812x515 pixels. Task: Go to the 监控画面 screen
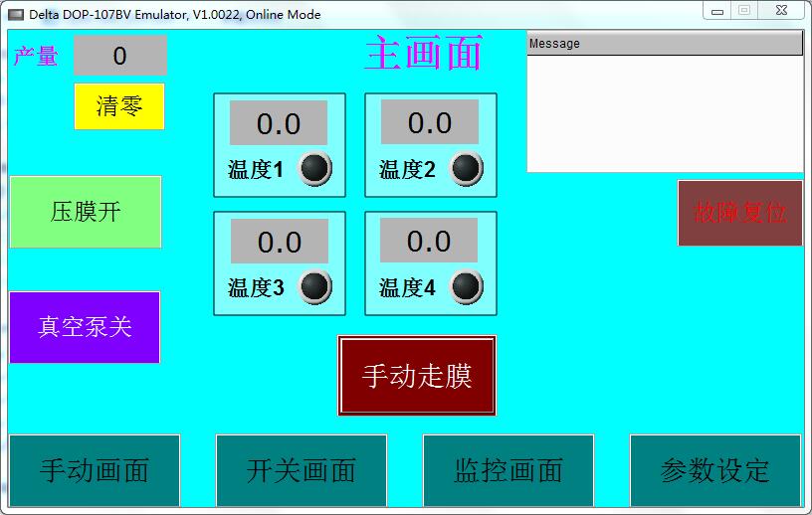[x=508, y=470]
